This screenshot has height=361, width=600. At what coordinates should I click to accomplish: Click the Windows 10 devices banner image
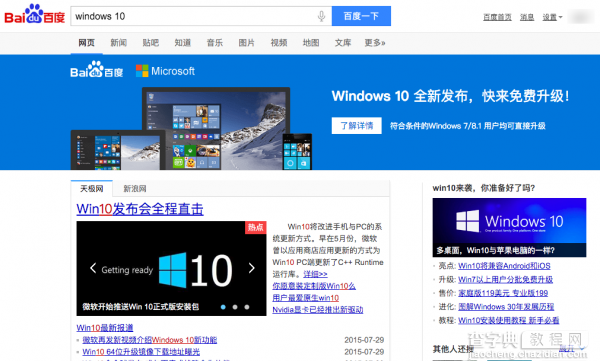click(191, 129)
